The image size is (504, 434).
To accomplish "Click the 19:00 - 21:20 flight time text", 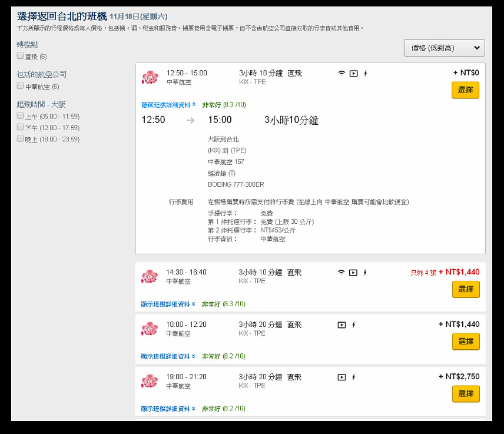I will click(x=187, y=377).
